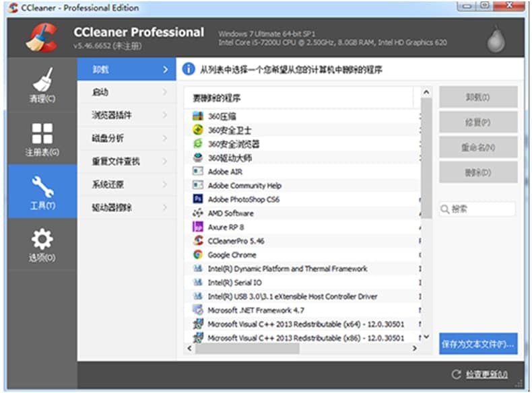Click the program list column header
Screen dimensions: 532x393
click(298, 98)
